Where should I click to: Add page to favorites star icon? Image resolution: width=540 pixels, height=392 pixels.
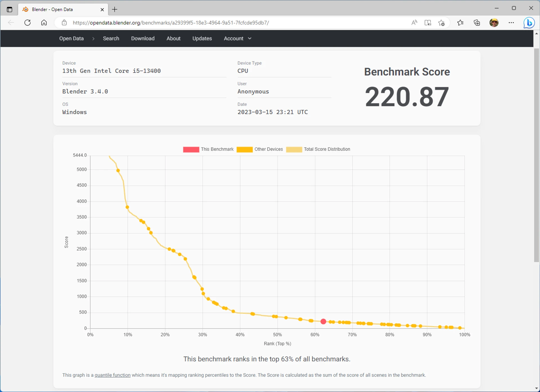[x=442, y=23]
